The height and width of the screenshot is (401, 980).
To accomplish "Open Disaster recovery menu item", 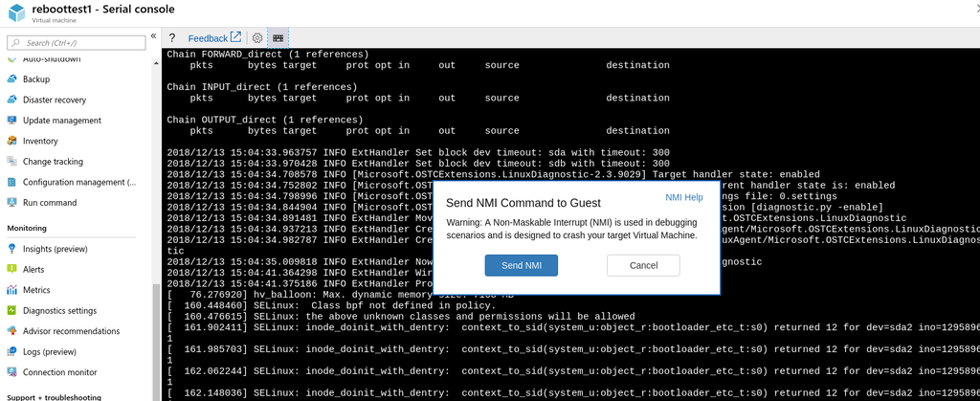I will [x=55, y=100].
